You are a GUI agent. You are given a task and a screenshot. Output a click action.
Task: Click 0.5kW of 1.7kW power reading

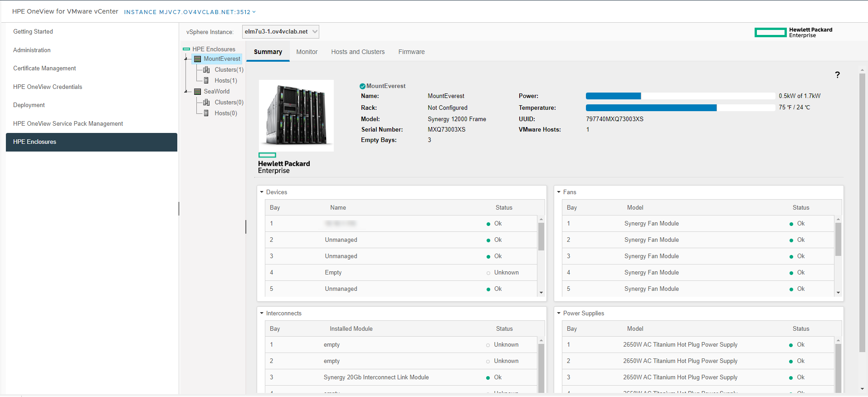click(x=800, y=96)
